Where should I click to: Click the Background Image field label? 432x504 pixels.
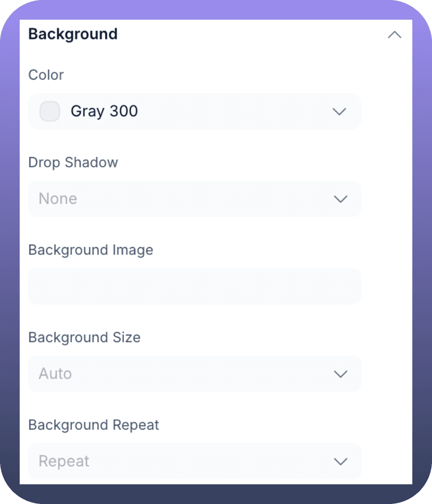tap(91, 250)
